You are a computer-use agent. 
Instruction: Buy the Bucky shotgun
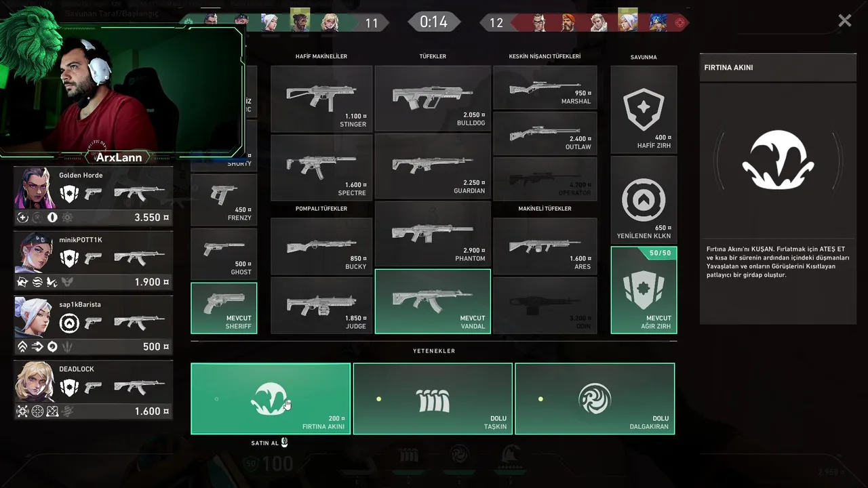[321, 246]
